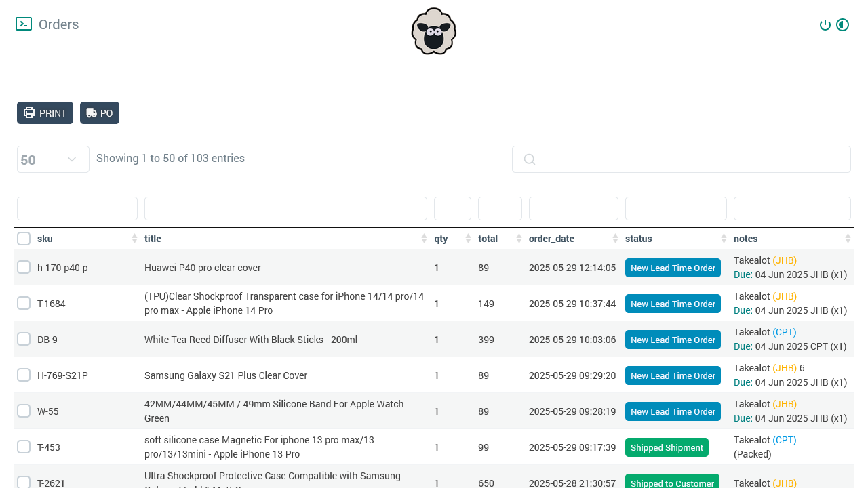This screenshot has height=488, width=868.
Task: Sort the qty column using its sort arrows
Action: click(467, 238)
